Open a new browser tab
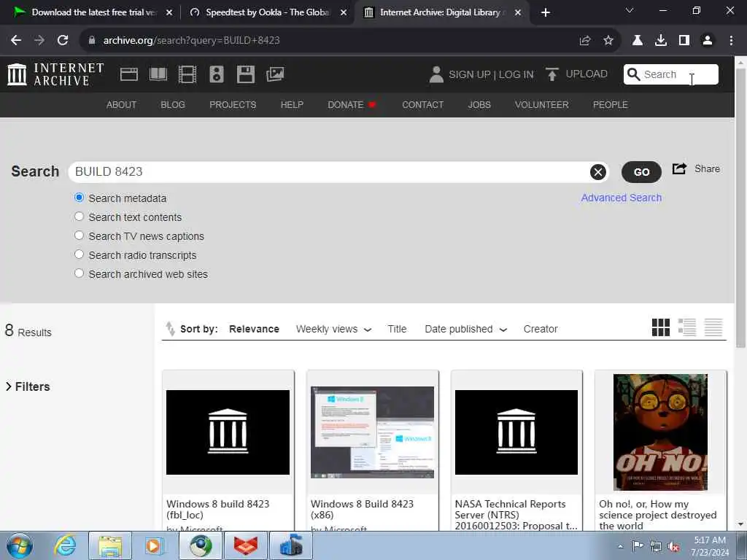 point(546,12)
